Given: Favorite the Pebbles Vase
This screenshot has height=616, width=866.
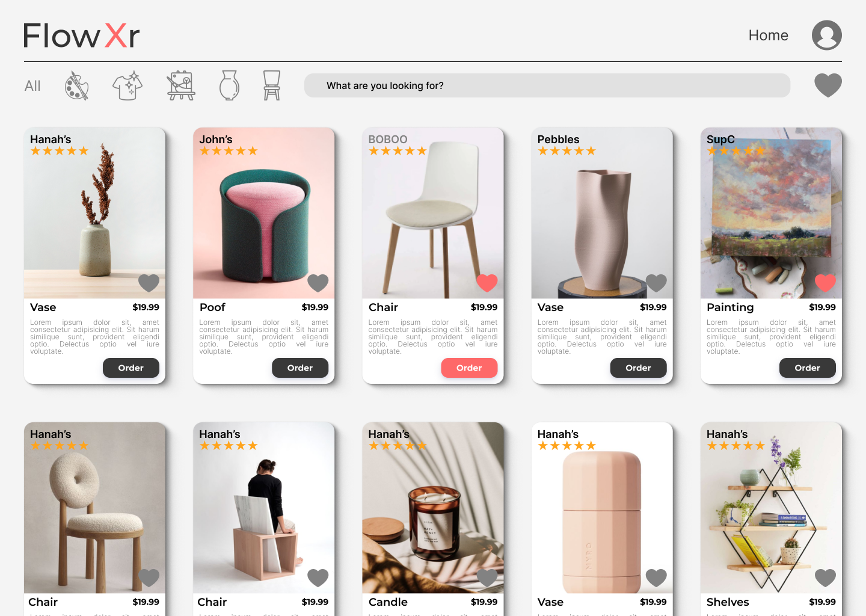Looking at the screenshot, I should pyautogui.click(x=656, y=283).
